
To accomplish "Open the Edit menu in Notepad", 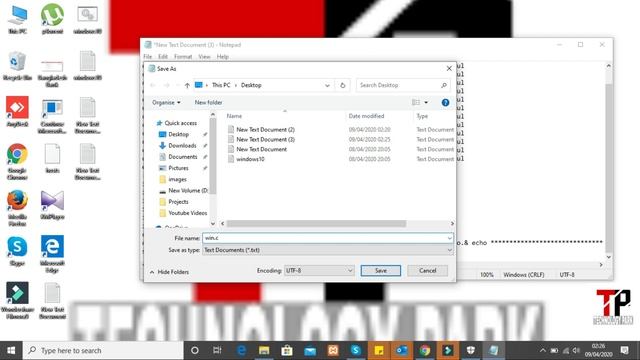I will pos(163,57).
